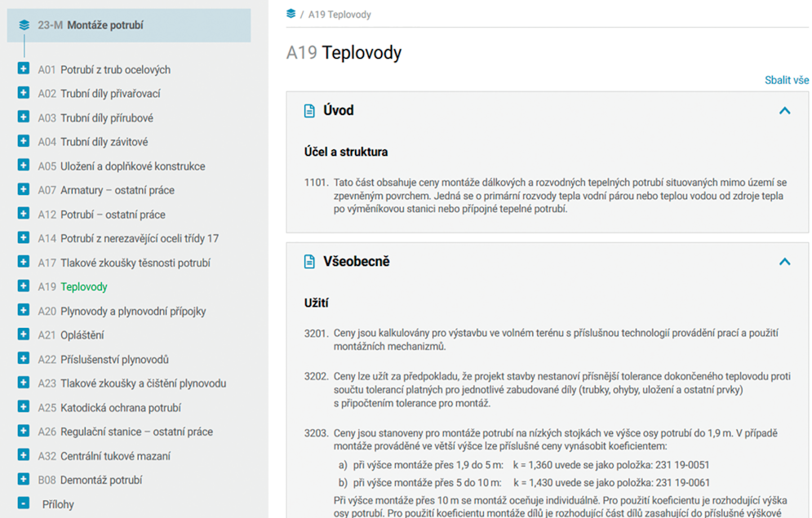This screenshot has height=518, width=812.
Task: Open A17 Tlakové zkoušky těsnosti potrubí
Action: [124, 263]
